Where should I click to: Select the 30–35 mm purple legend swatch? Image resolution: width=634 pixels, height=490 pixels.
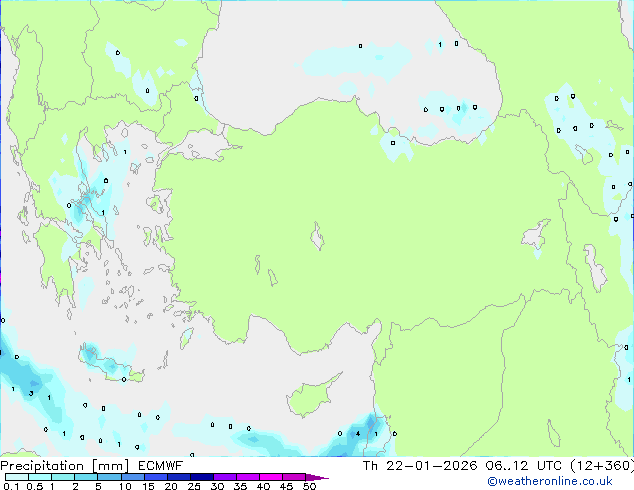224,477
